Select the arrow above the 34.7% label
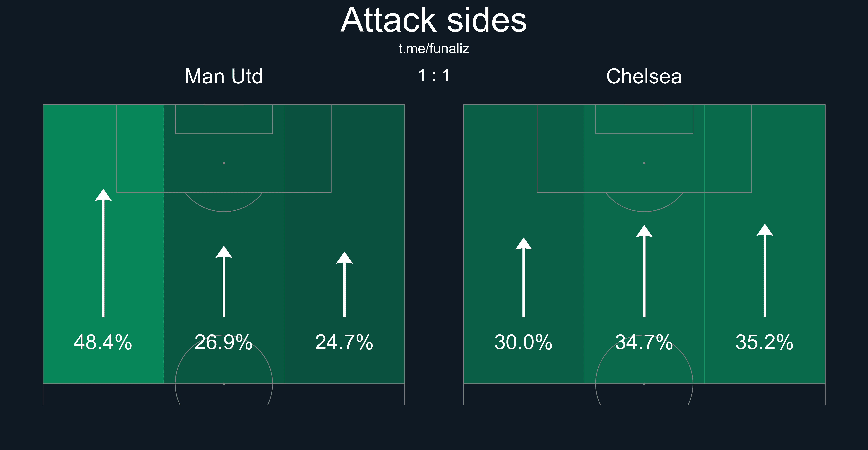 point(644,271)
